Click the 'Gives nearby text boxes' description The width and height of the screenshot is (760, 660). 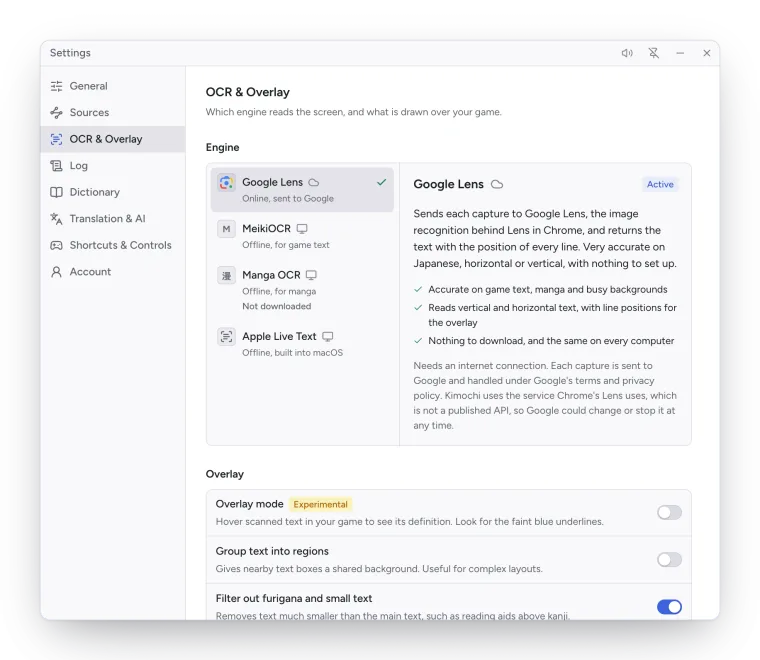click(379, 569)
